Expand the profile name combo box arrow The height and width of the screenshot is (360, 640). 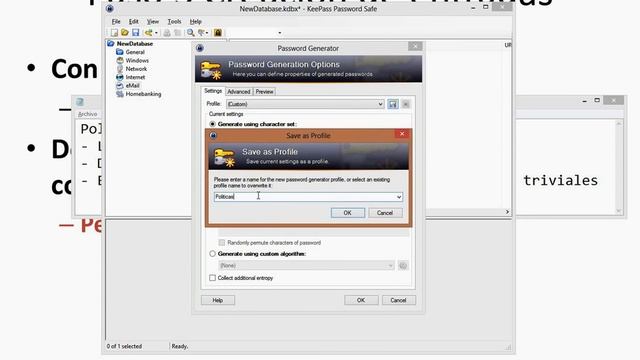(x=399, y=197)
